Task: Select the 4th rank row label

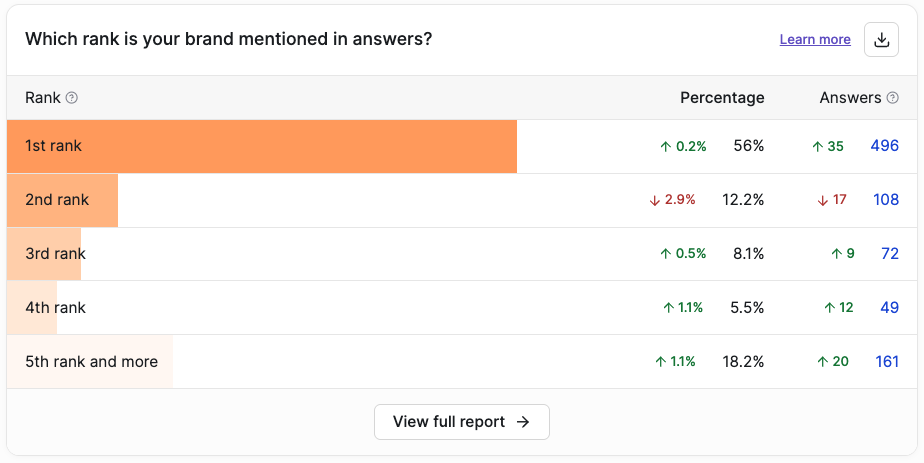Action: 55,307
